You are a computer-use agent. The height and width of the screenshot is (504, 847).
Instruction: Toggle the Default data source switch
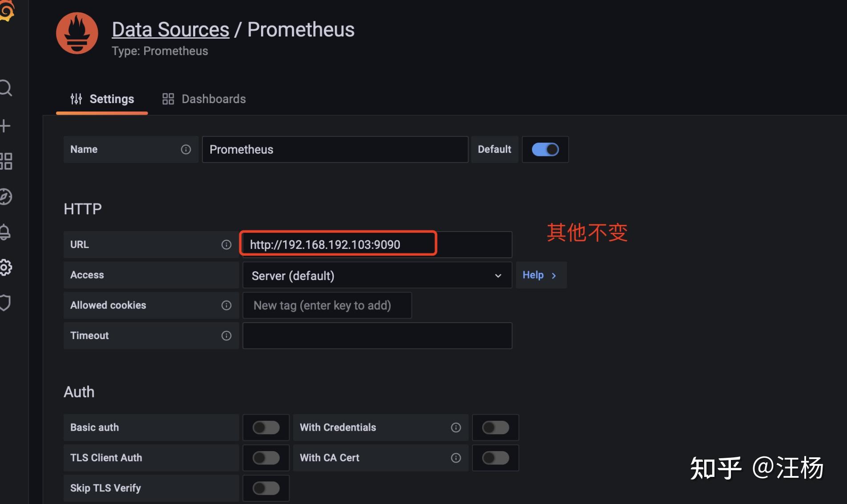[545, 149]
